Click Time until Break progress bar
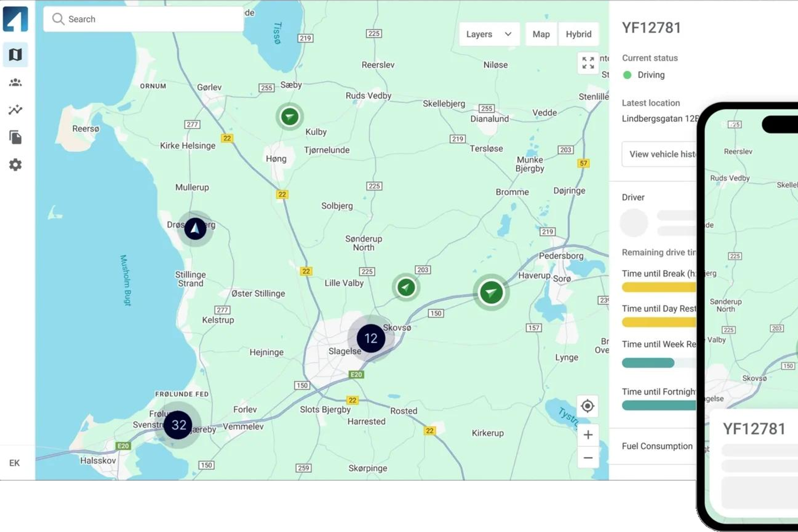The width and height of the screenshot is (798, 532). click(x=659, y=287)
